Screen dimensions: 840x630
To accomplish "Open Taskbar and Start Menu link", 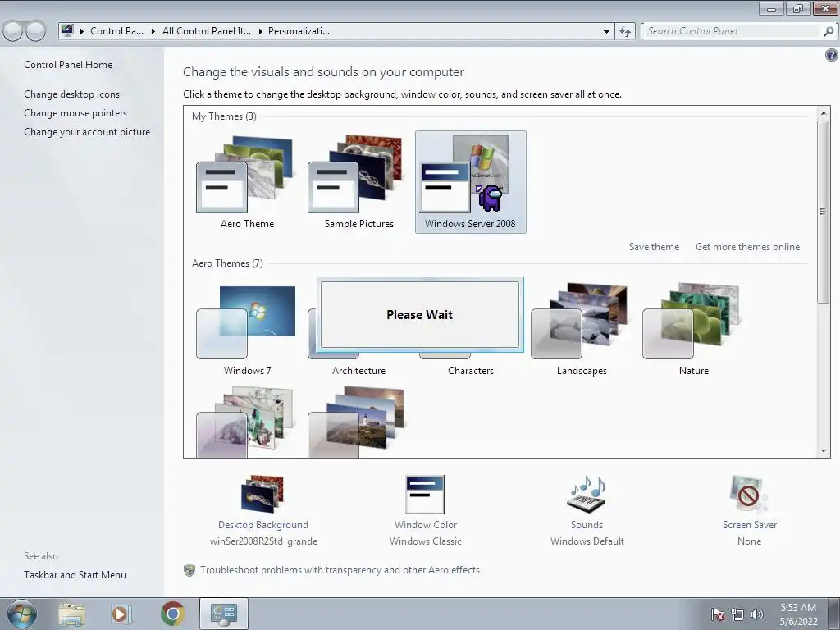I will [x=75, y=575].
